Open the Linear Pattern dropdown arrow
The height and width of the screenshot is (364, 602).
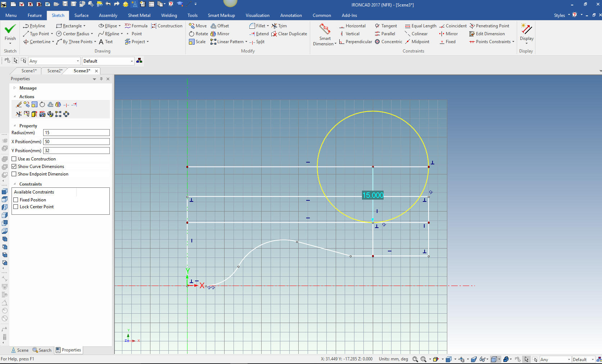(x=246, y=42)
